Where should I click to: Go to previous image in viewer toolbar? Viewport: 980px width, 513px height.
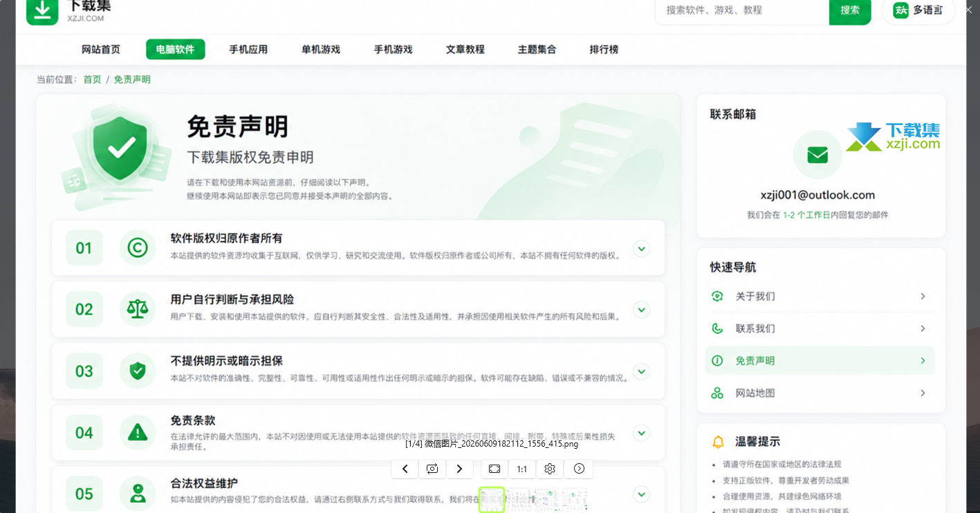click(x=405, y=469)
